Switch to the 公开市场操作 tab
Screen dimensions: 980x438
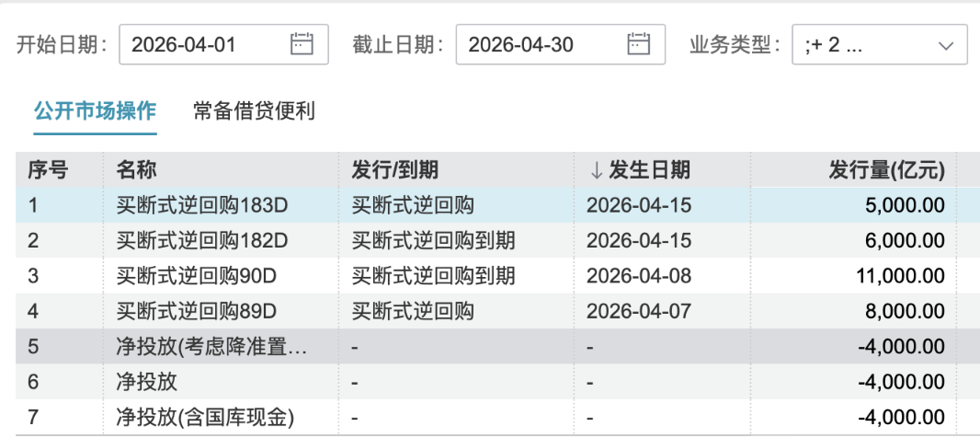click(95, 111)
